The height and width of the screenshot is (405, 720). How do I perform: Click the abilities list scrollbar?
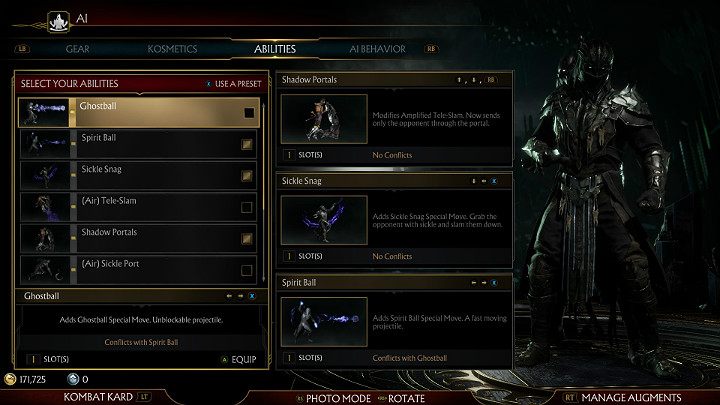264,192
